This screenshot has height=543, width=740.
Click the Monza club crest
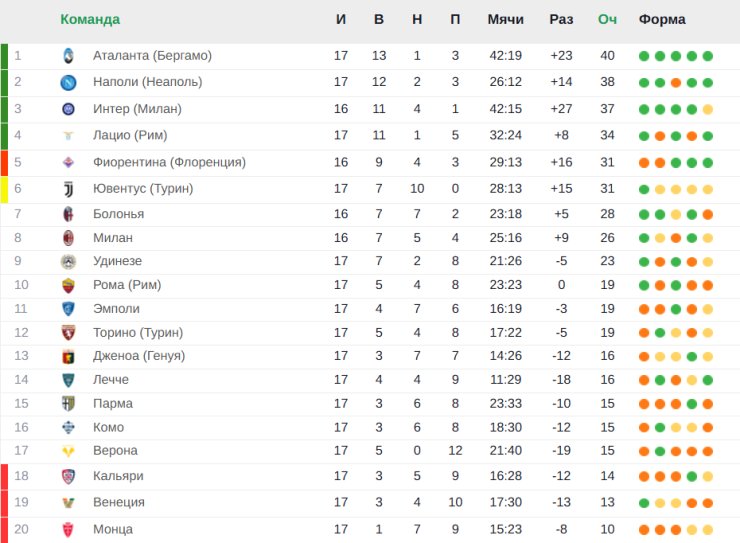[x=68, y=530]
